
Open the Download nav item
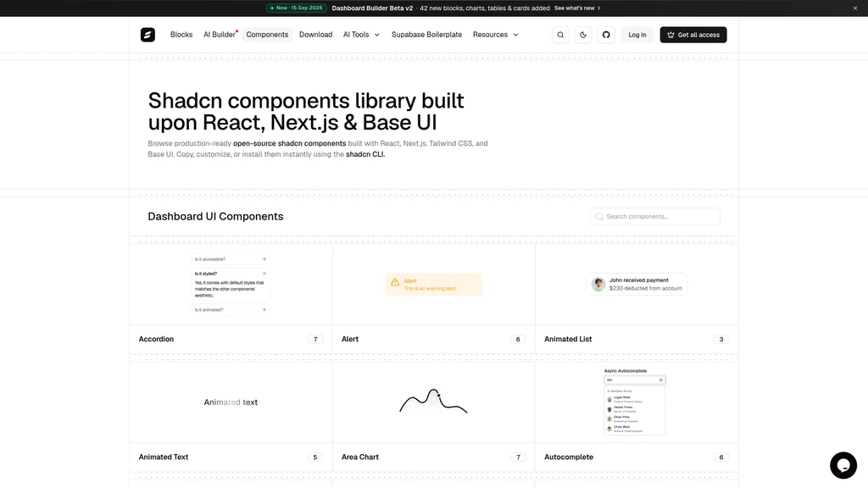coord(315,35)
